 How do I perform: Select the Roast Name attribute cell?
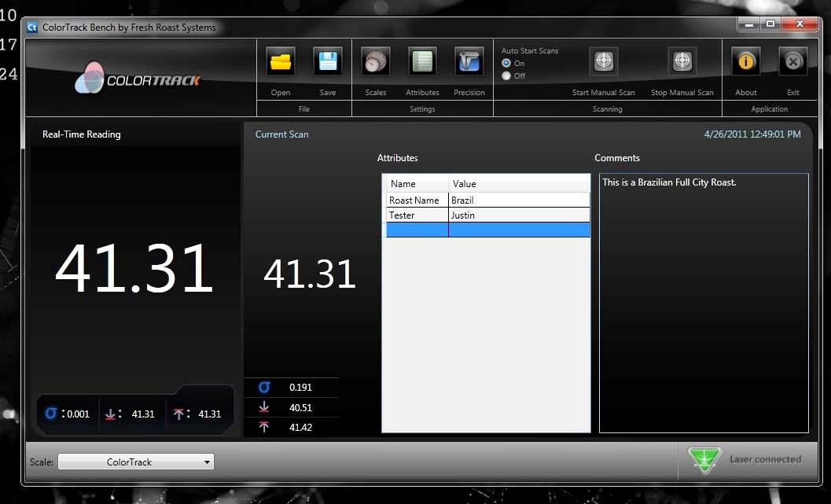pos(417,200)
